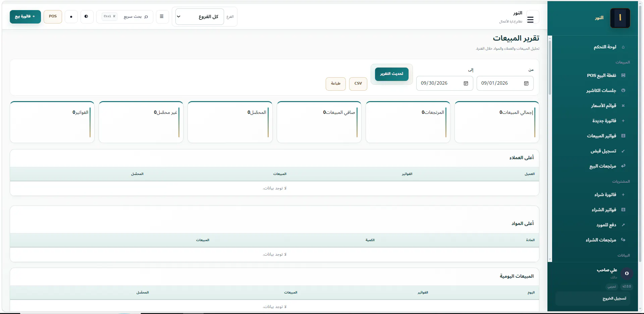Create new sale with فاتورة بيع button
Image resolution: width=644 pixels, height=314 pixels.
tap(25, 16)
